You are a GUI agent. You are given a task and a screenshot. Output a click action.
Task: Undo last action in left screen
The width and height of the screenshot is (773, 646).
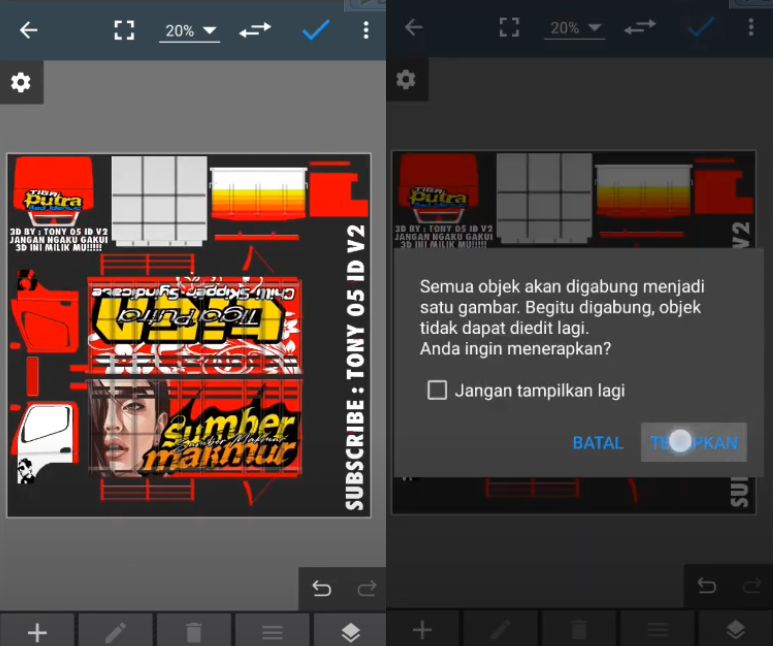click(321, 588)
